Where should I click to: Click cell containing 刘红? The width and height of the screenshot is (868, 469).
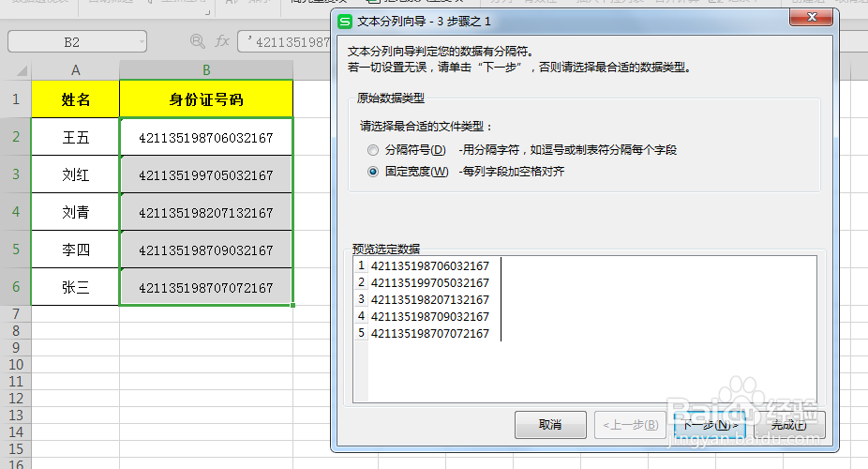[75, 174]
